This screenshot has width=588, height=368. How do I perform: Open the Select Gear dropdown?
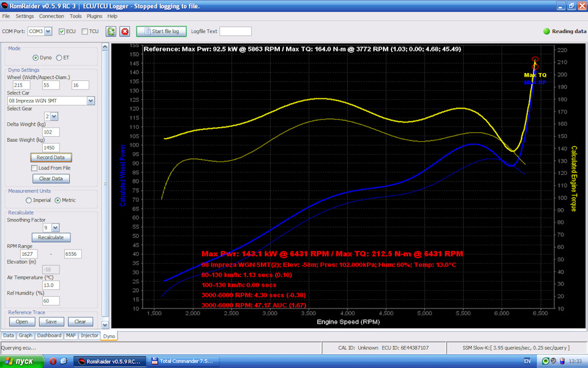click(54, 117)
